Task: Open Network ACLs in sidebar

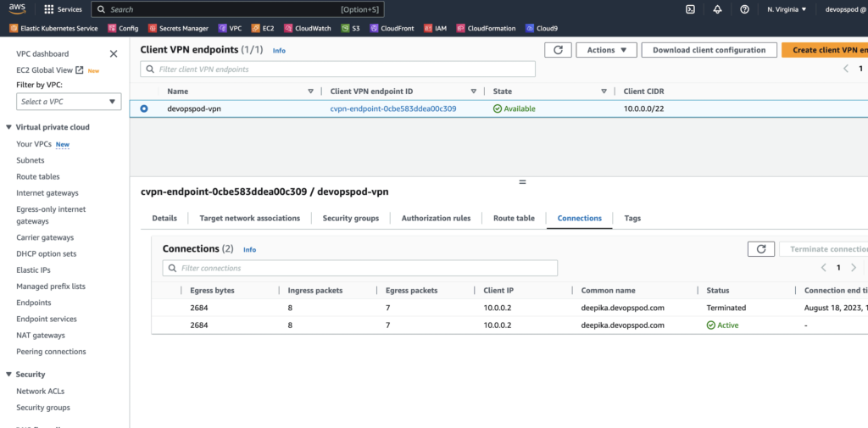Action: (x=41, y=392)
